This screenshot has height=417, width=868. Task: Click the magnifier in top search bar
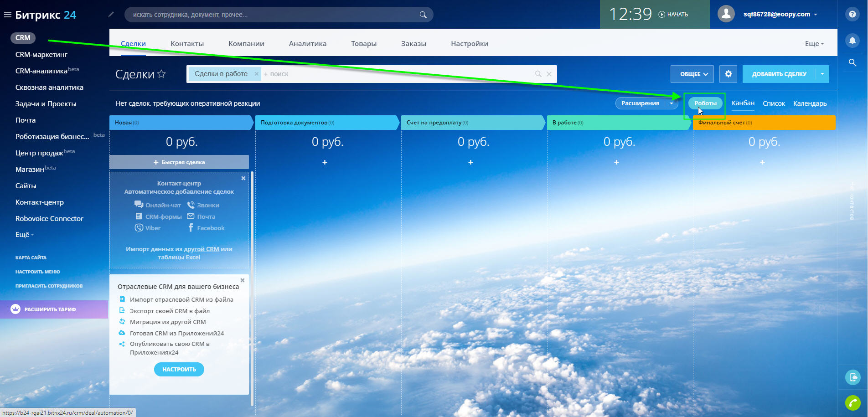tap(423, 15)
